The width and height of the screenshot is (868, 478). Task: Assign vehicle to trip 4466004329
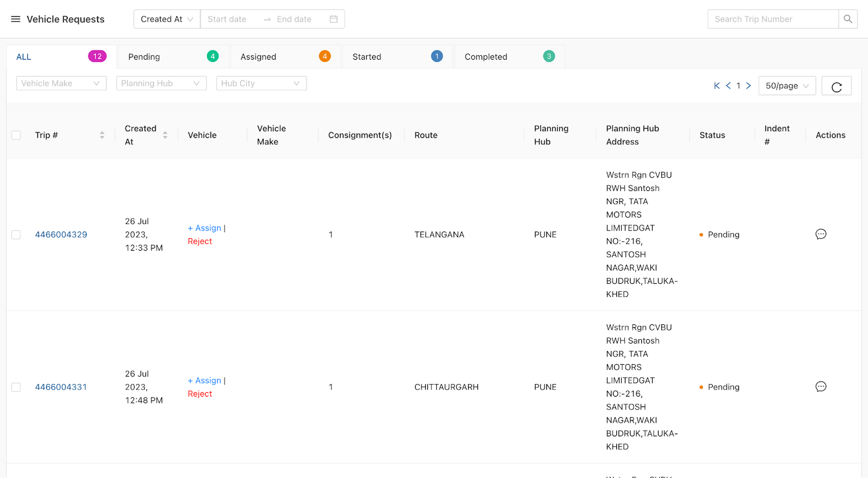[205, 228]
